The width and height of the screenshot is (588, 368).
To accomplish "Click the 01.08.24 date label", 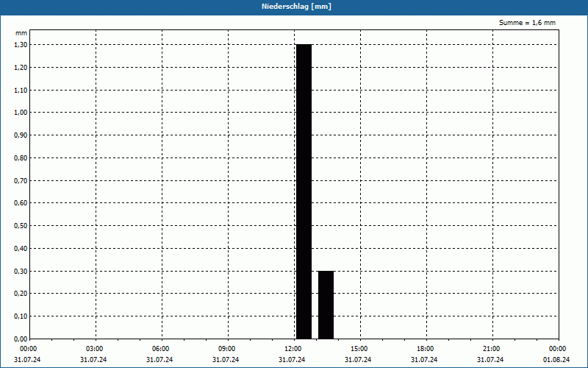I will click(x=556, y=360).
